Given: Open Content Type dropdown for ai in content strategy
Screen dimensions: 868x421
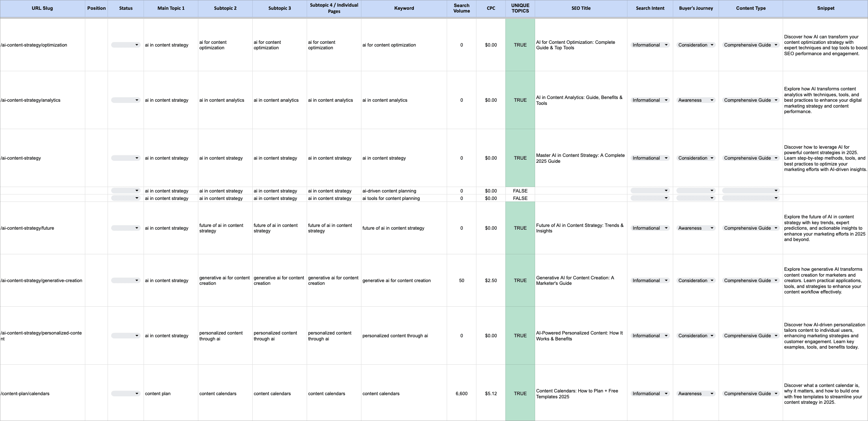Looking at the screenshot, I should coord(750,158).
